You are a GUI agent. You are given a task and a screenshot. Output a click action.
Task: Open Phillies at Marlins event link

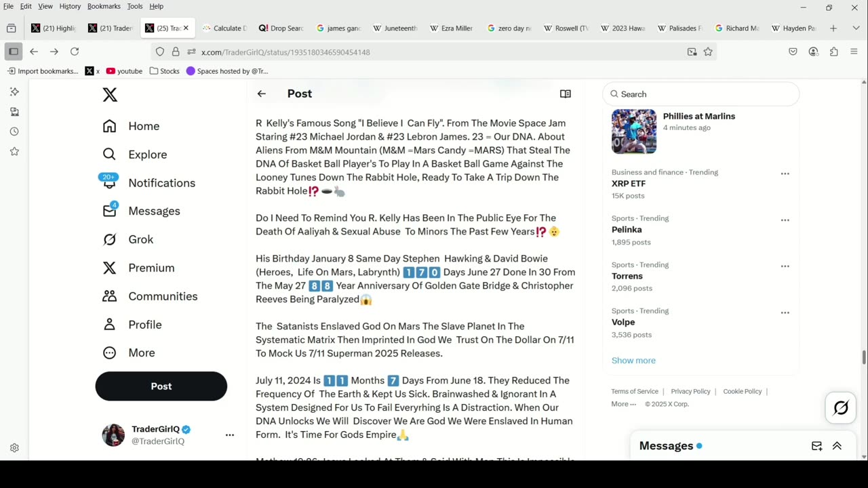coord(698,117)
